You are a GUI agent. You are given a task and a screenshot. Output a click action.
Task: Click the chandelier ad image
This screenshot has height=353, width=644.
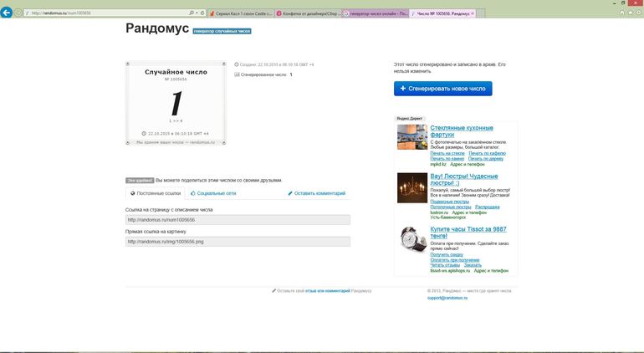tap(411, 187)
